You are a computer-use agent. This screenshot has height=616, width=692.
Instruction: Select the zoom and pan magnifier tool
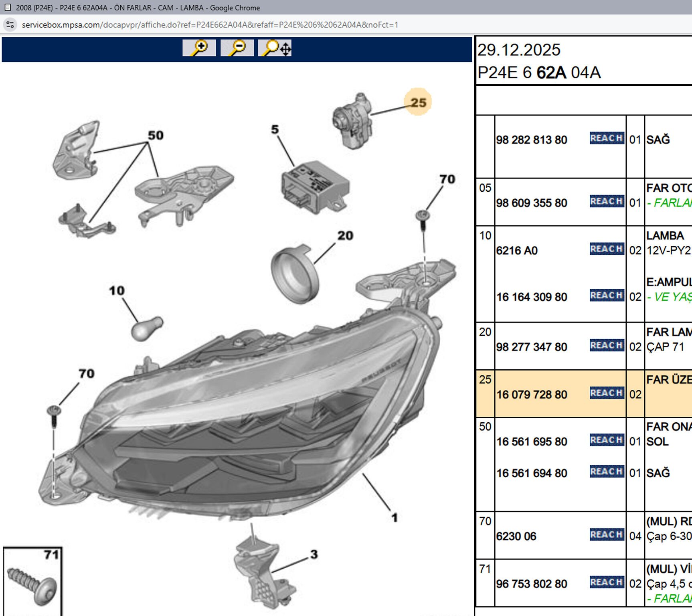click(x=275, y=48)
